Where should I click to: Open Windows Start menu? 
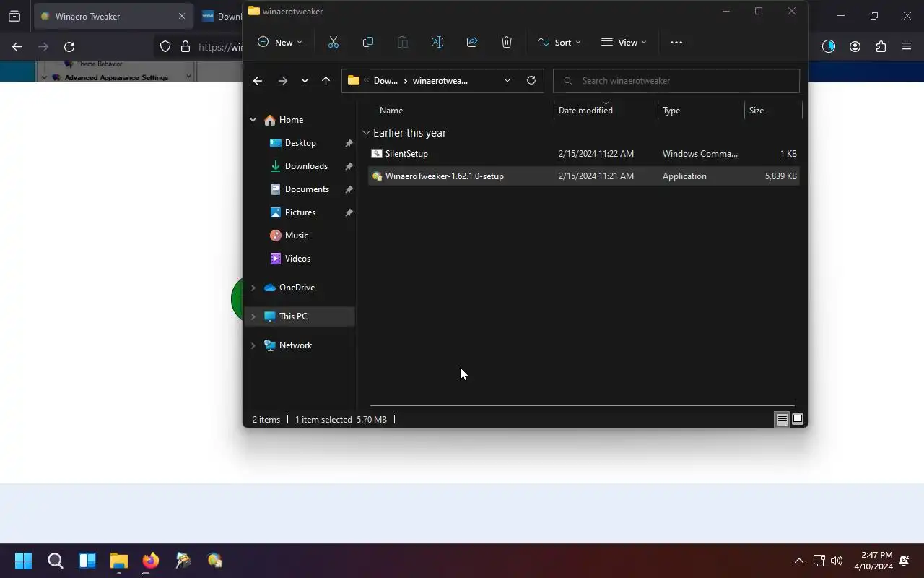23,561
